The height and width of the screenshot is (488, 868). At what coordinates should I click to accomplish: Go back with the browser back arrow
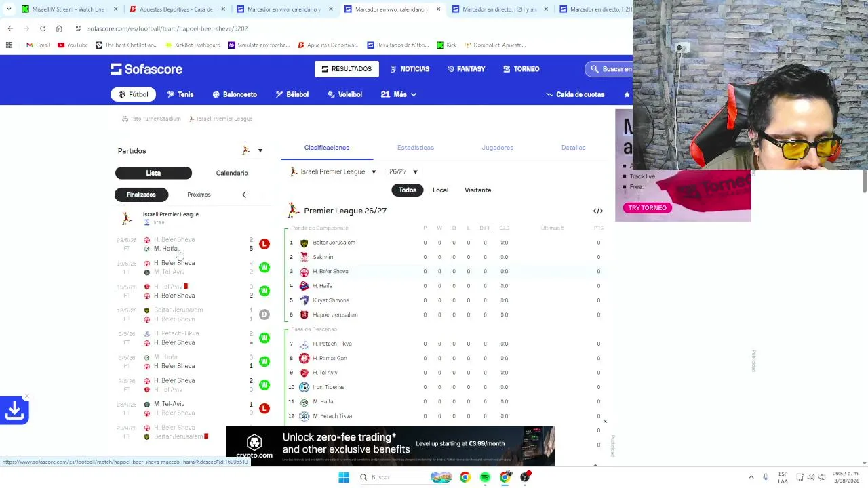coord(10,28)
